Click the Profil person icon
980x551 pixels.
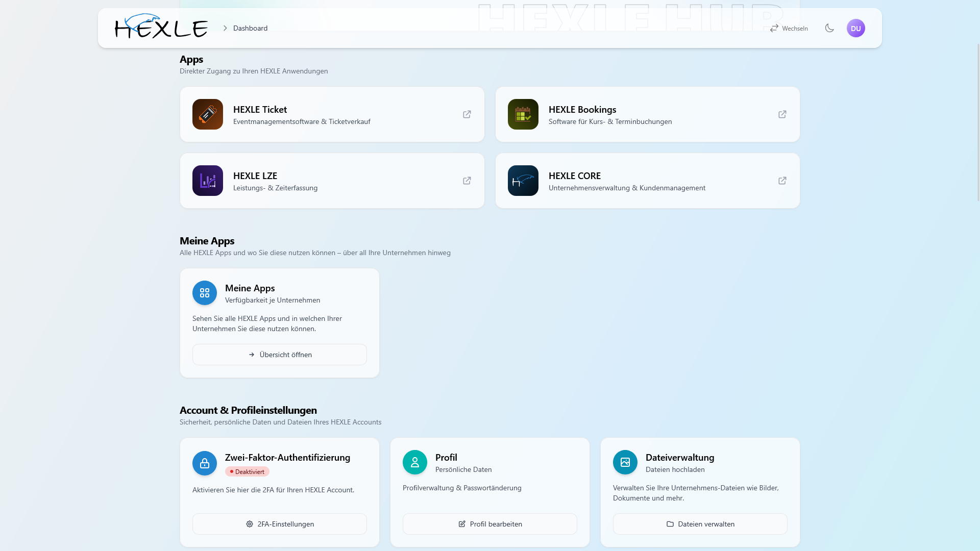(415, 462)
